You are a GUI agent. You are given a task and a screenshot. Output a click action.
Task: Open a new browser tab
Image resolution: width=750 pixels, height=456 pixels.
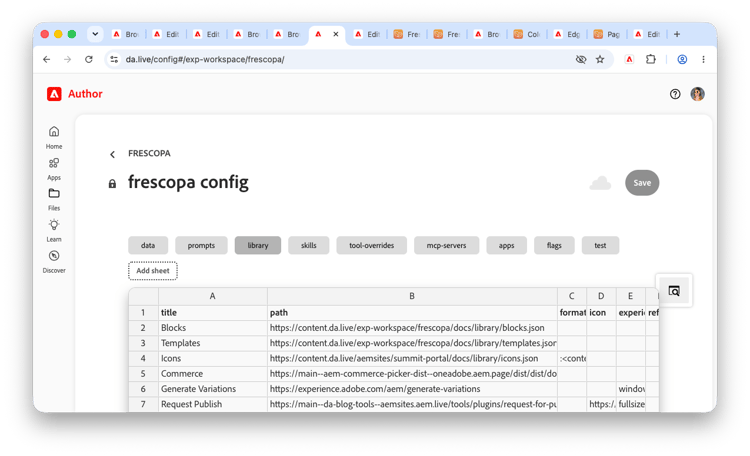[x=677, y=34]
